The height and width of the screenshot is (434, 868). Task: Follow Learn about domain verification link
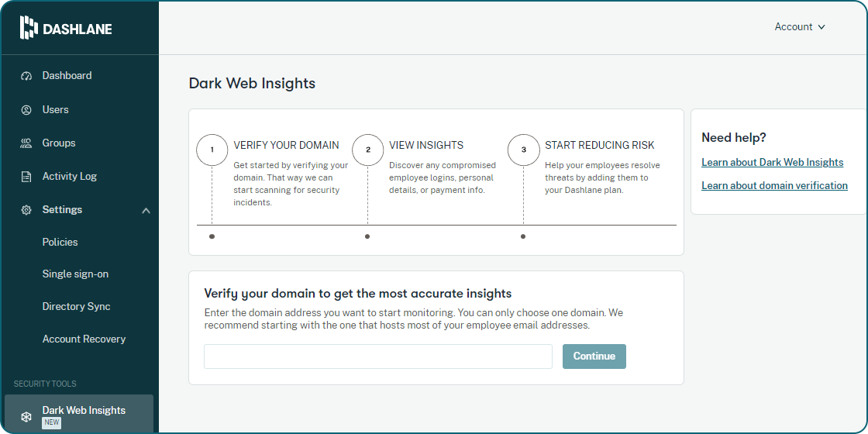774,186
